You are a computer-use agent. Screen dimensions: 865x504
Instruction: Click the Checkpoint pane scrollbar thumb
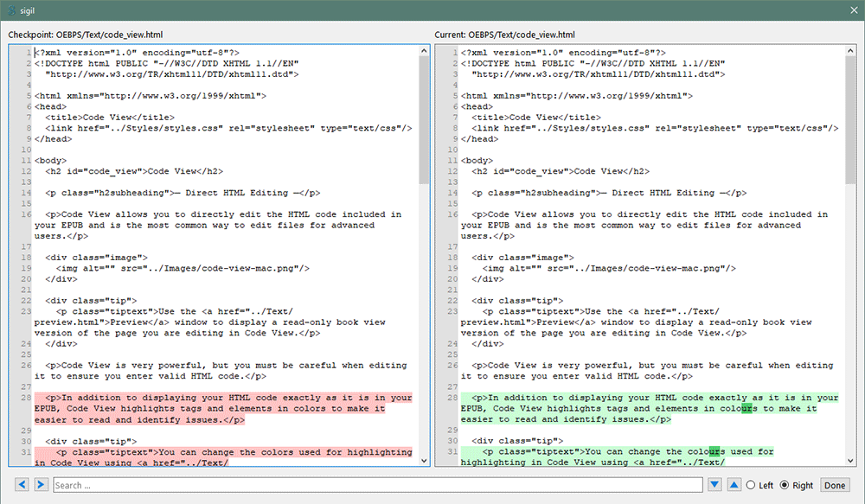click(424, 120)
